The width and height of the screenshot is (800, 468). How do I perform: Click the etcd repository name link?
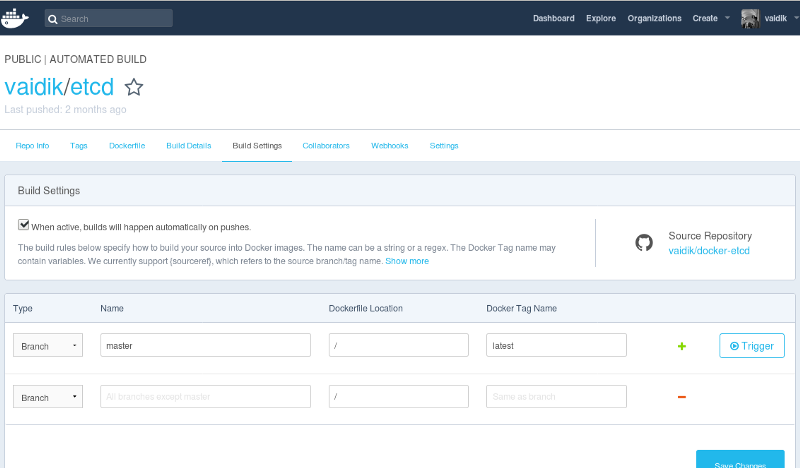[92, 87]
